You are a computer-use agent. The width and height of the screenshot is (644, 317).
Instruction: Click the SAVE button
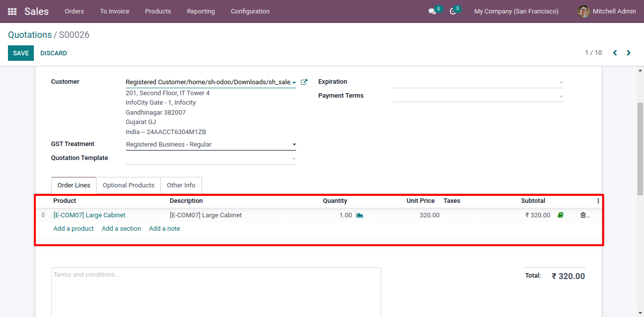[21, 53]
